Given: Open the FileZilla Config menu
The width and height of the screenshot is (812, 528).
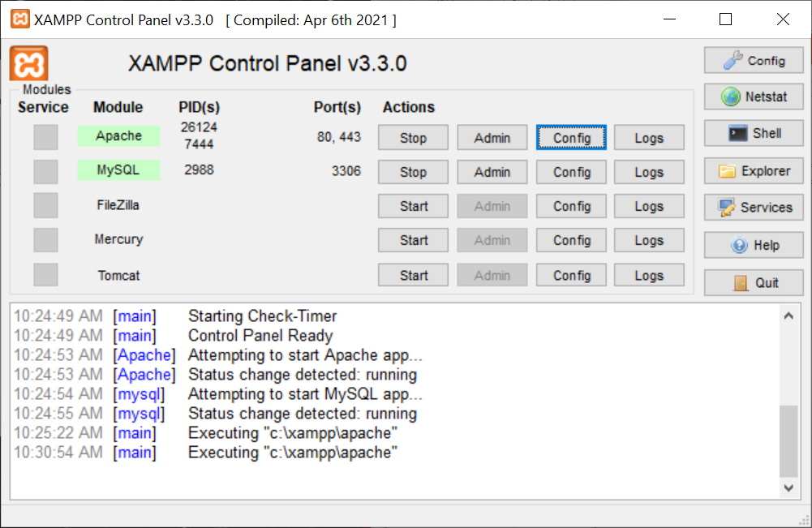Looking at the screenshot, I should (571, 206).
